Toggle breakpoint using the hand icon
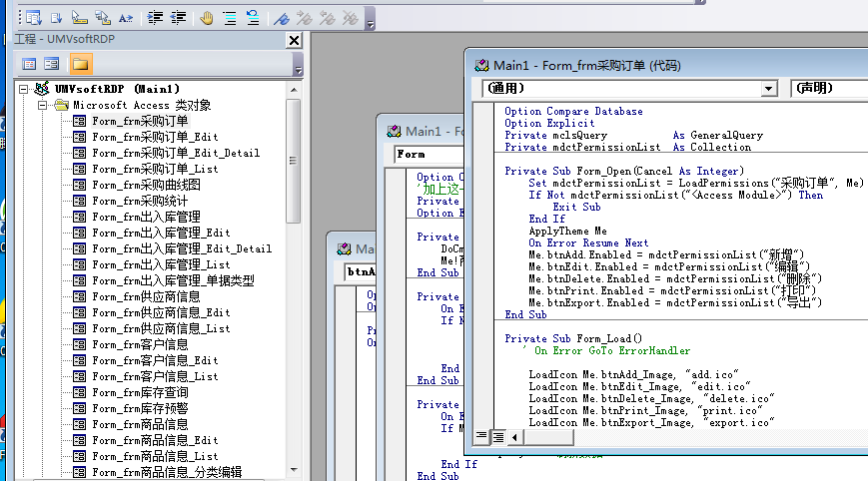Viewport: 868px width, 481px height. [207, 18]
